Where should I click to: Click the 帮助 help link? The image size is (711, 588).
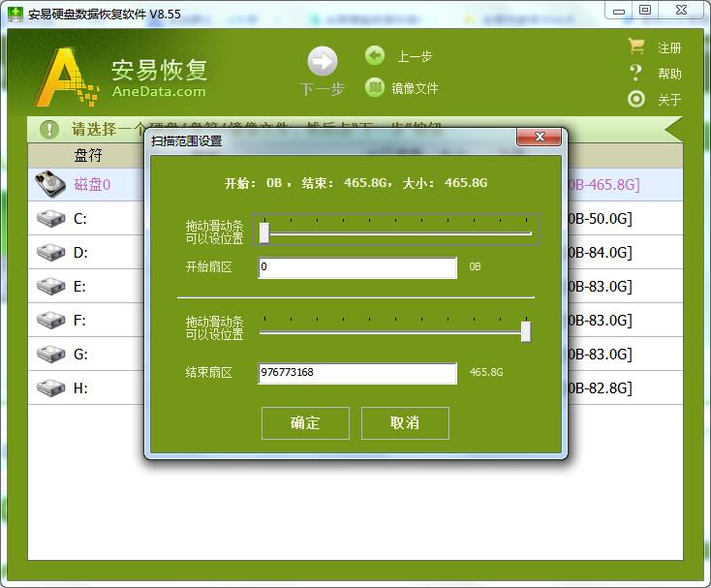point(669,74)
